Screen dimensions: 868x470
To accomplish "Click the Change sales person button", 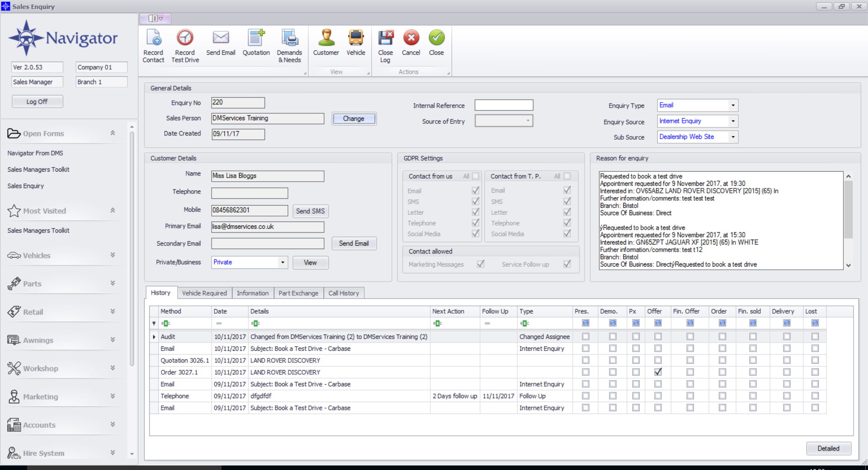I will pyautogui.click(x=354, y=118).
